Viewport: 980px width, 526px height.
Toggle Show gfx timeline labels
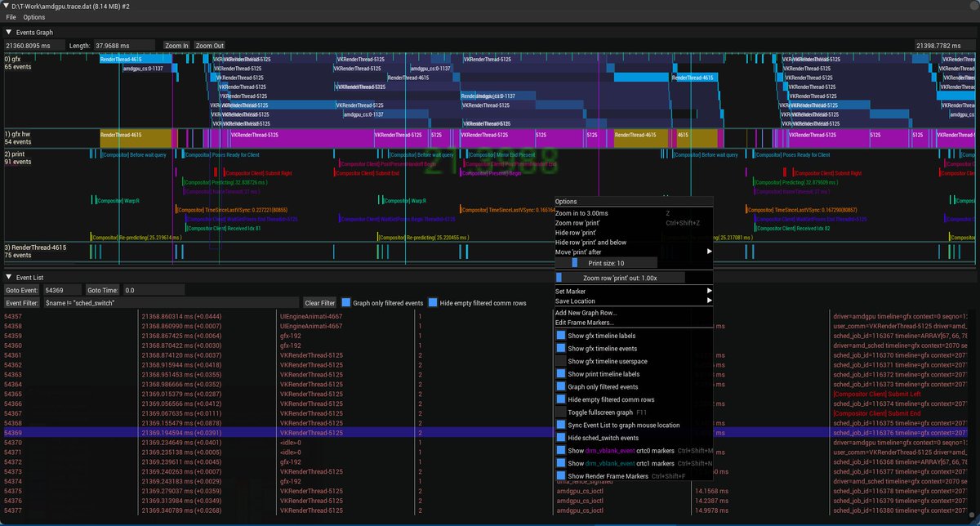560,336
